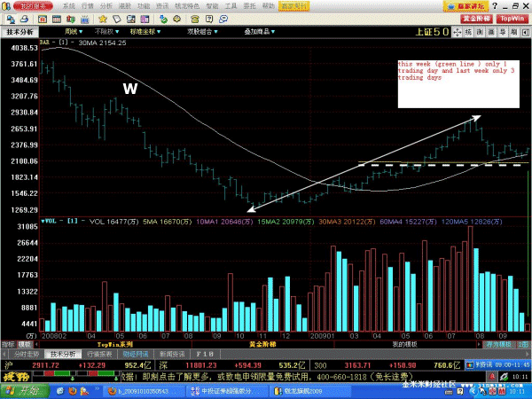The image size is (532, 399).
Task: Switch to the 分时走势 tab
Action: coord(26,354)
